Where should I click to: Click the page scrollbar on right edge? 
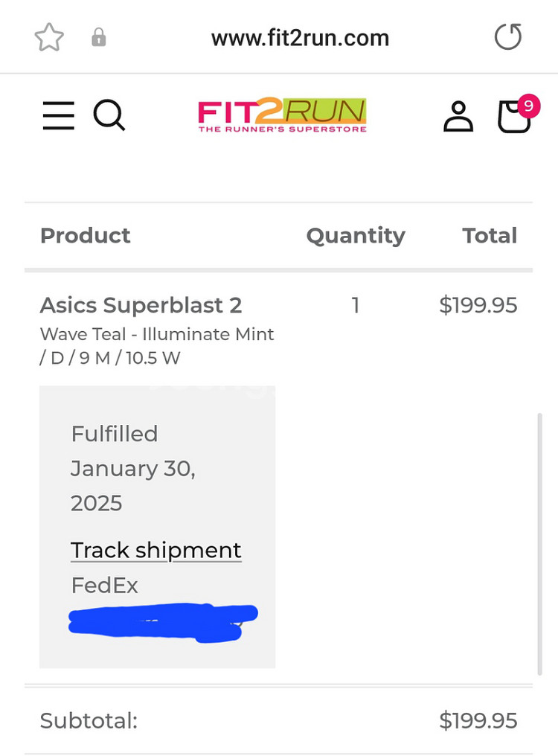tap(539, 544)
